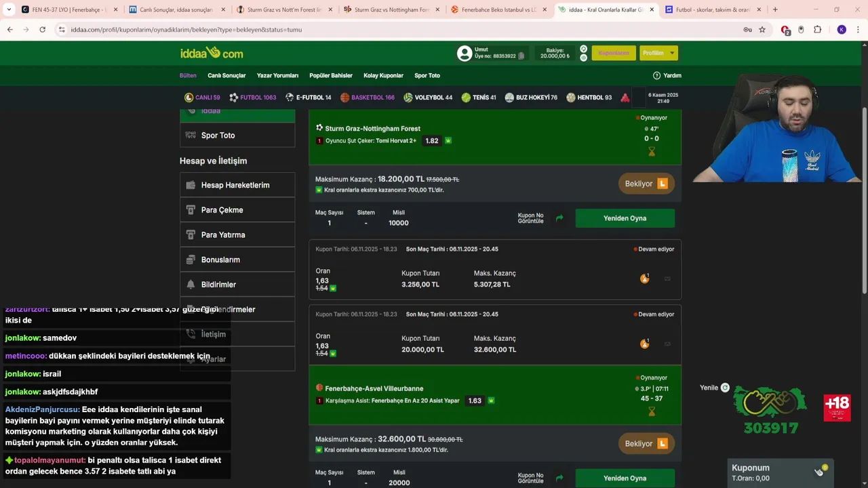This screenshot has width=868, height=488.
Task: Click the 1.82 odds on Tomi Horvat bet
Action: click(432, 141)
